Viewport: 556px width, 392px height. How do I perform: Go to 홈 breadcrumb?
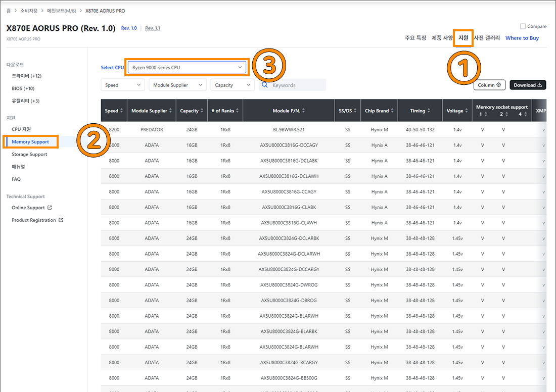point(9,11)
